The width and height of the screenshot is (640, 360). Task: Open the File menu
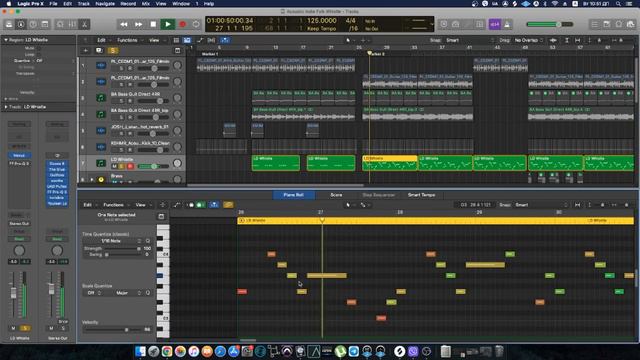(x=53, y=4)
